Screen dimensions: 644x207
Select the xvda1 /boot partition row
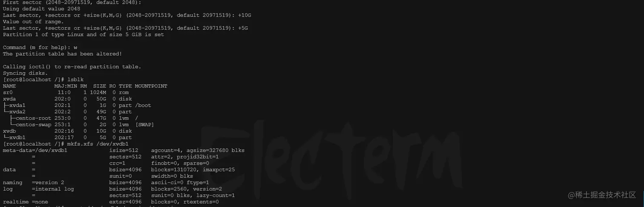tap(77, 105)
